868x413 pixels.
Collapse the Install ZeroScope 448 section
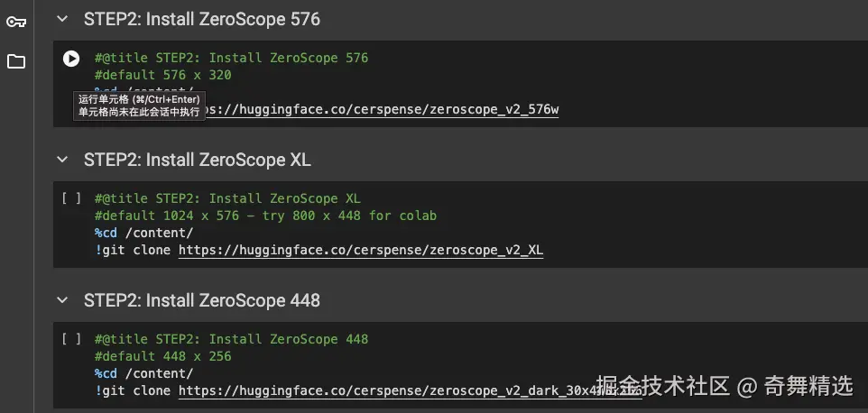[x=62, y=300]
